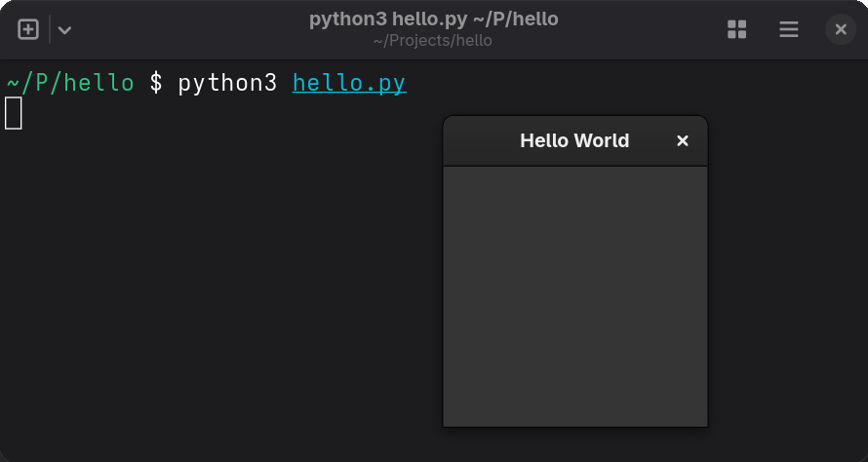
Task: Show the tab overview grid
Action: click(737, 29)
